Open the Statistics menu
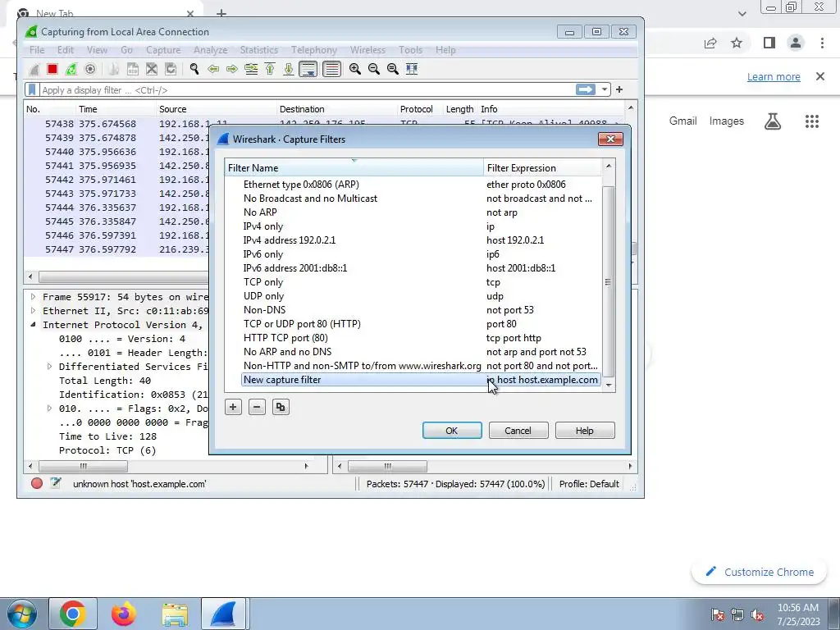 click(x=258, y=50)
